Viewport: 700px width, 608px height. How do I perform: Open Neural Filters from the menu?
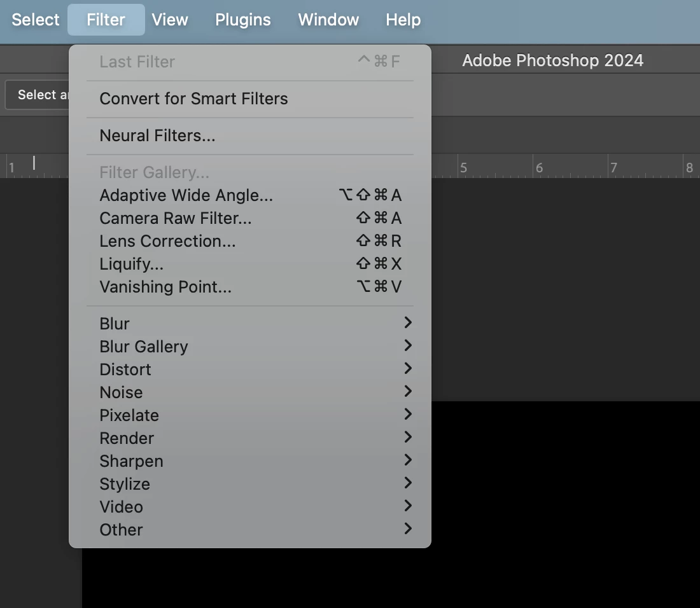(250, 135)
